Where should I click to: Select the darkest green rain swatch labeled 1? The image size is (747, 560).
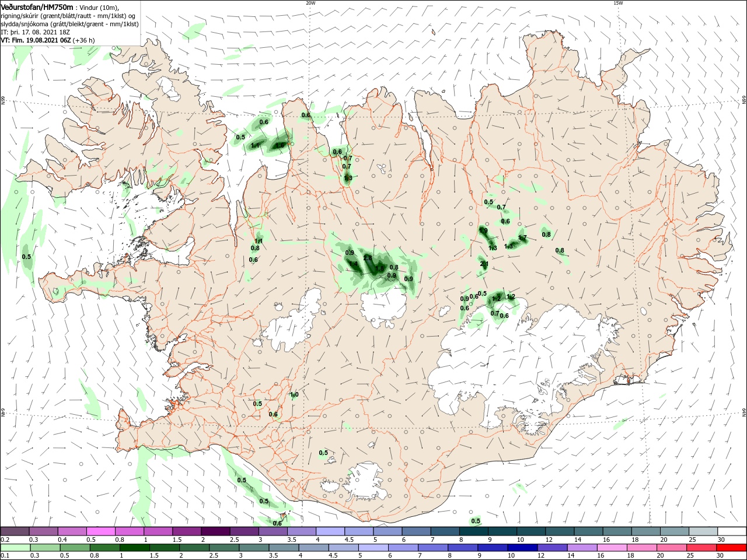pyautogui.click(x=134, y=548)
